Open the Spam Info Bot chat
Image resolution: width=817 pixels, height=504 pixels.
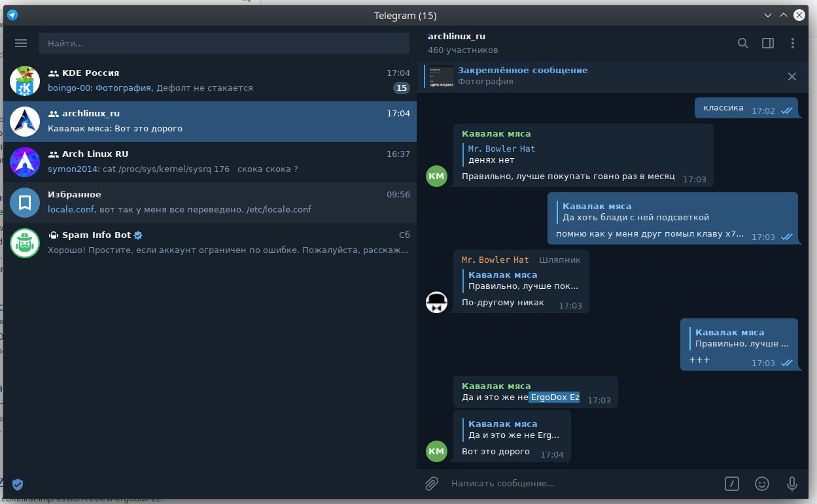tap(210, 243)
